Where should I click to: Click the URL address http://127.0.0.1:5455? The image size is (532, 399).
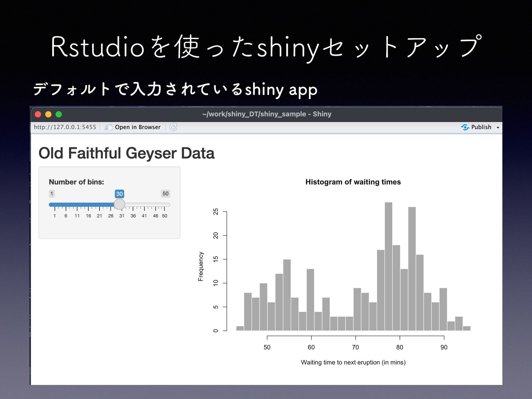coord(65,127)
